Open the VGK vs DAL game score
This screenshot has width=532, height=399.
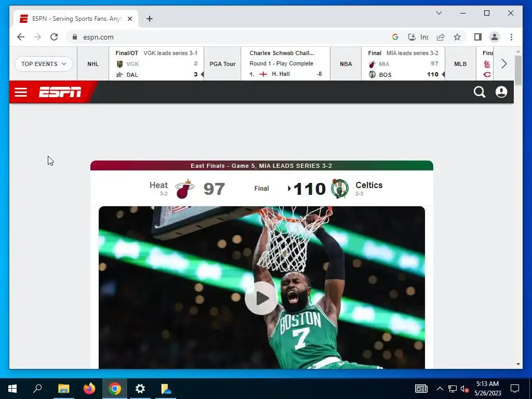click(x=156, y=64)
